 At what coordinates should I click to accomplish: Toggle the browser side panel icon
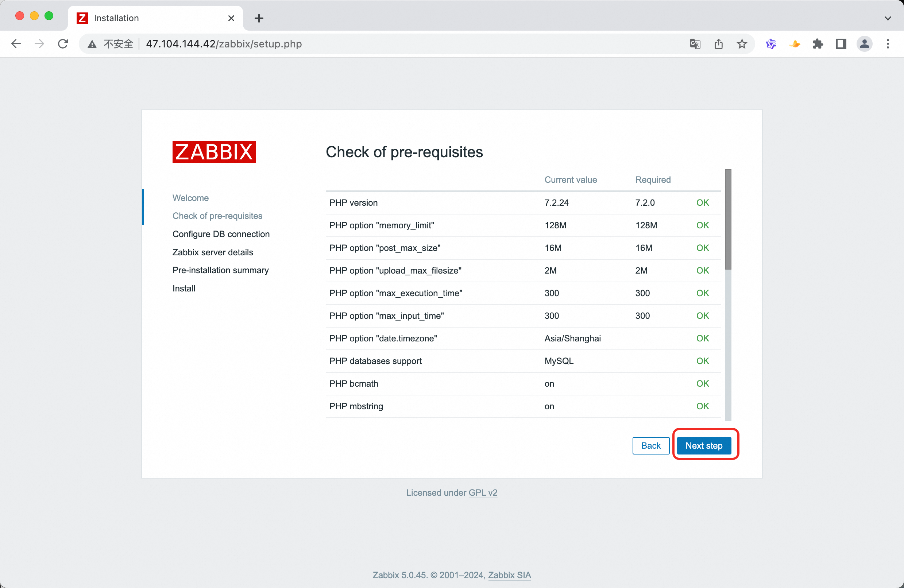[841, 44]
